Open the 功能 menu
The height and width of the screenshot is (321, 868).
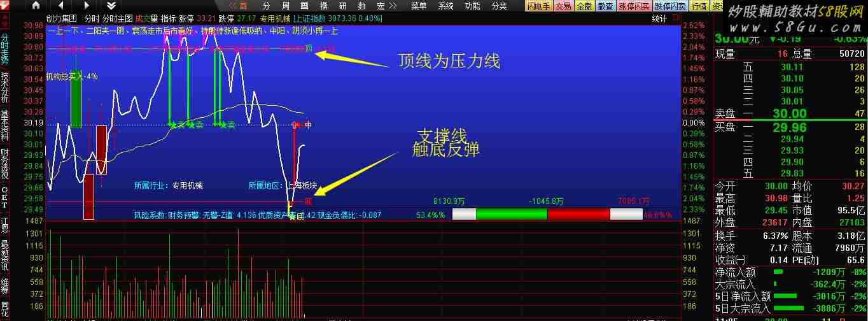pos(472,6)
